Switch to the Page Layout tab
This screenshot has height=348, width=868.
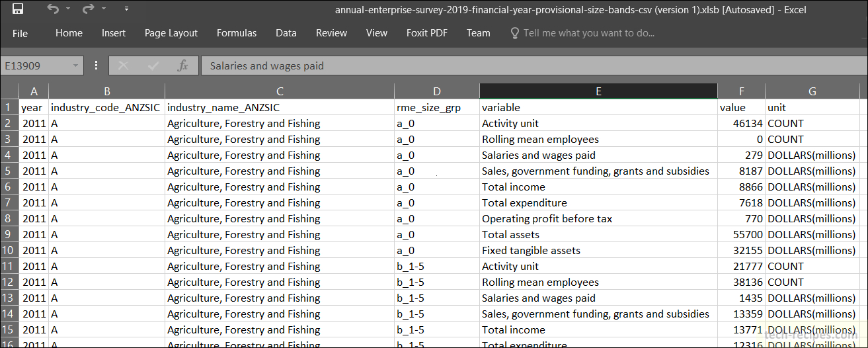click(x=171, y=33)
